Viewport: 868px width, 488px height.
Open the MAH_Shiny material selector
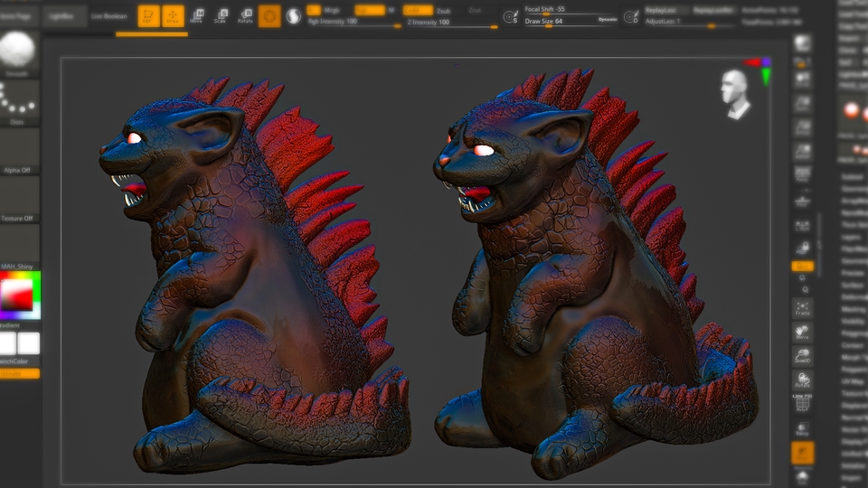[19, 248]
